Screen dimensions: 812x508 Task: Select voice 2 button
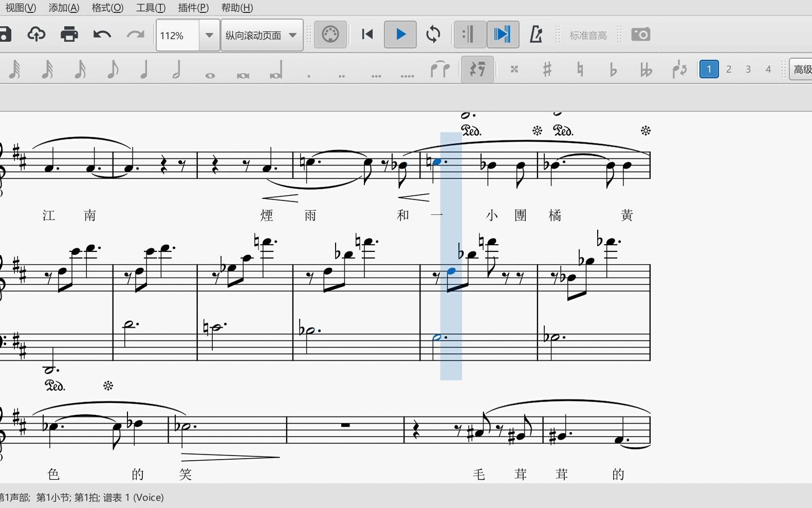729,69
